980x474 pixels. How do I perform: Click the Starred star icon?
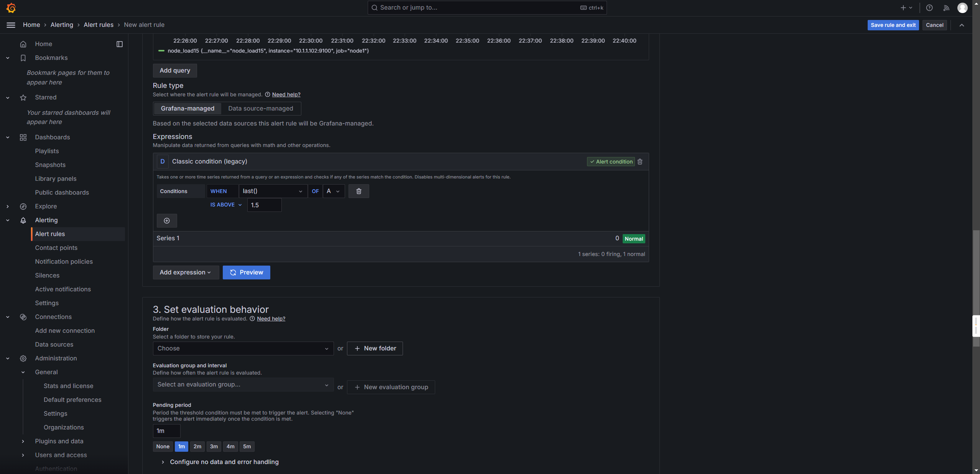point(23,97)
